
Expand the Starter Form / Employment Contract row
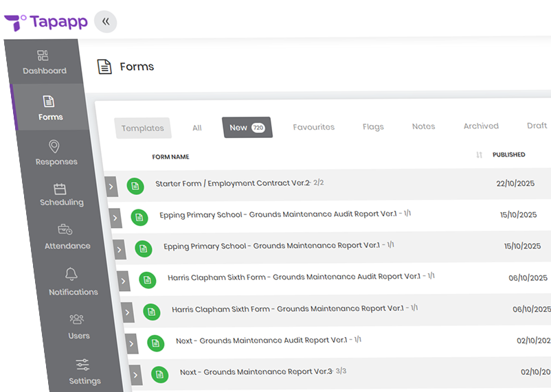tap(111, 187)
